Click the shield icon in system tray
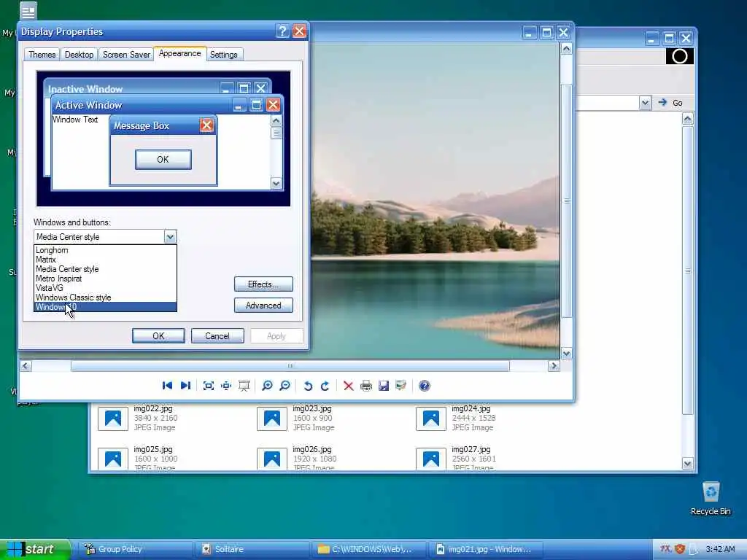The height and width of the screenshot is (560, 747). click(680, 549)
